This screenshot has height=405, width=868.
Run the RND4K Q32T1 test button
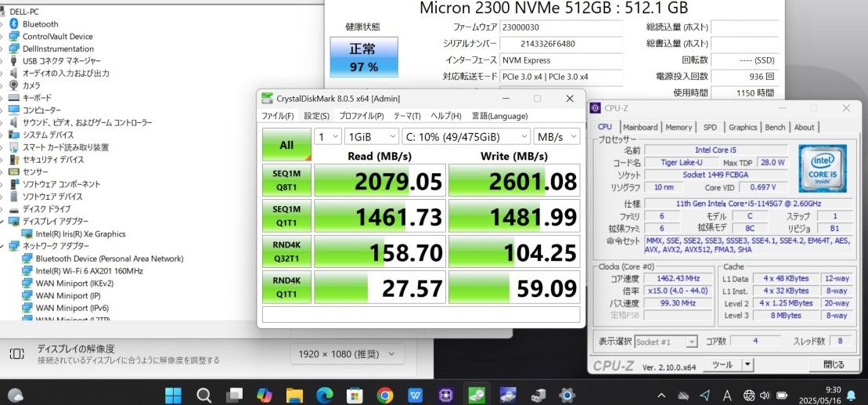tap(286, 251)
